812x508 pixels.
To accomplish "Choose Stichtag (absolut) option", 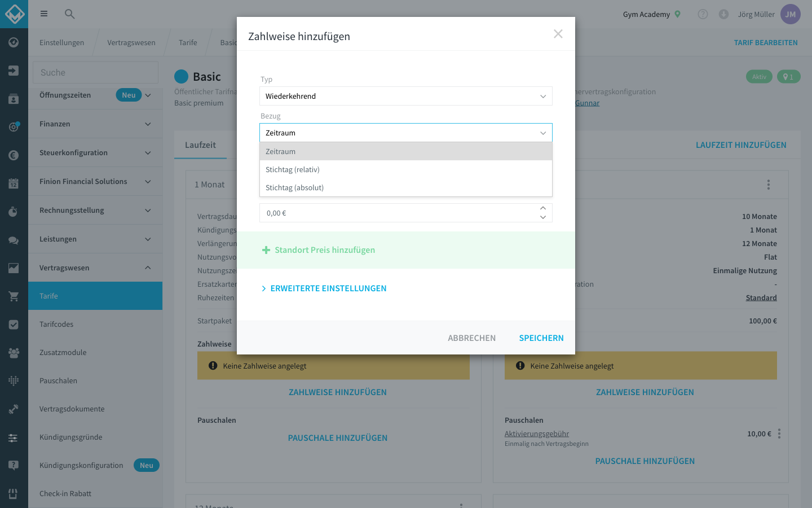I will click(406, 187).
